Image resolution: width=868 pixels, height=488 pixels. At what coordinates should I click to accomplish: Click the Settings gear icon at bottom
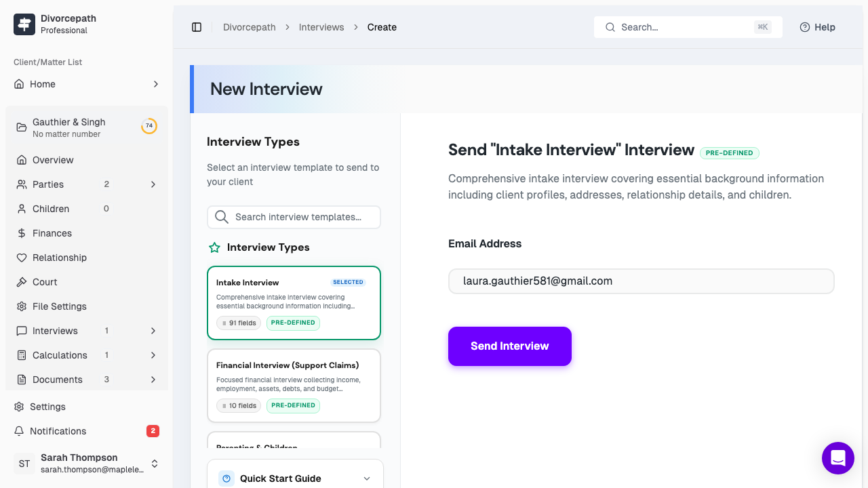[x=19, y=407]
